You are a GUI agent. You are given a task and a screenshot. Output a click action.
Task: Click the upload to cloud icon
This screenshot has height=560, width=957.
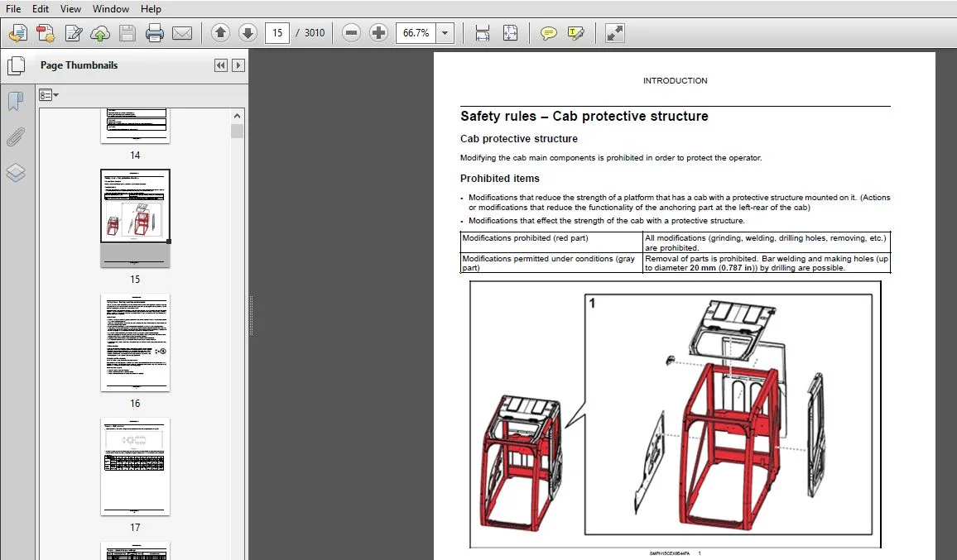click(x=100, y=33)
